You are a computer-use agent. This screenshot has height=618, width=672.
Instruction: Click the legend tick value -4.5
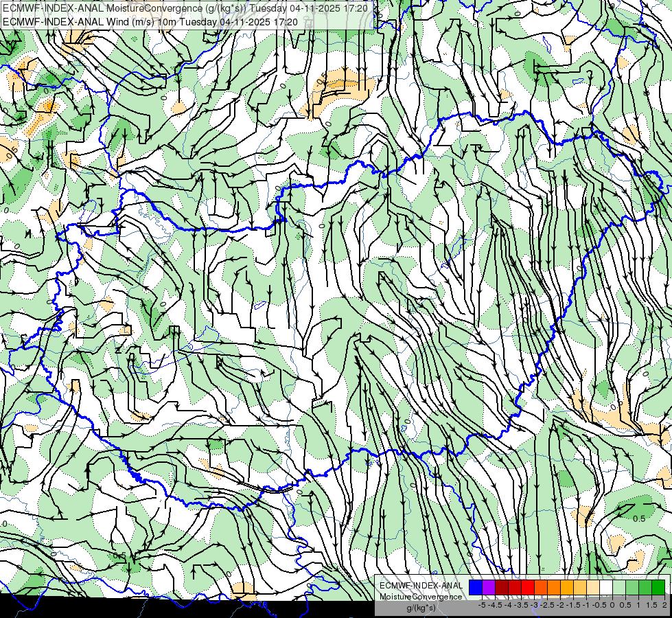point(495,605)
